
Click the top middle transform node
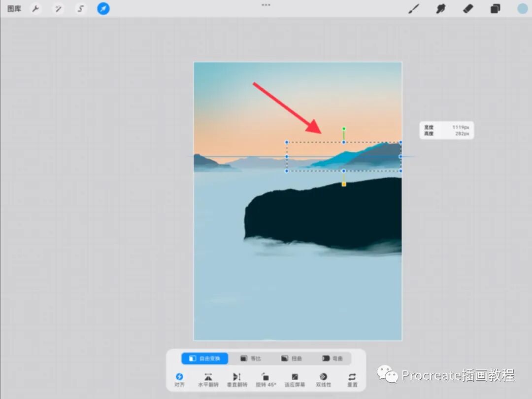tap(344, 142)
